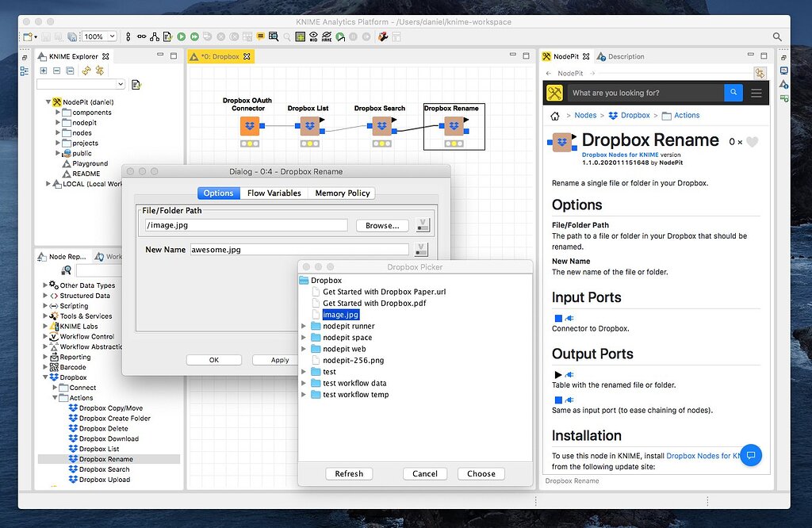Switch to the Description tab
Viewport: 812px width, 528px height.
click(620, 56)
